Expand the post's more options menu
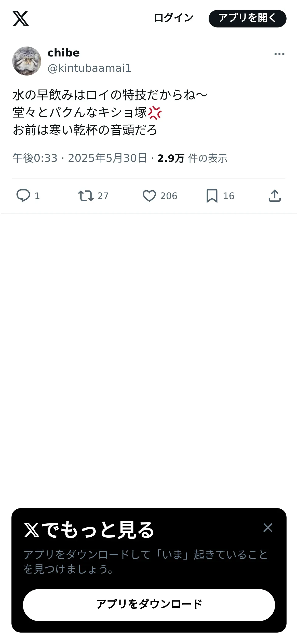Screen dimensions: 298x644 click(x=279, y=54)
